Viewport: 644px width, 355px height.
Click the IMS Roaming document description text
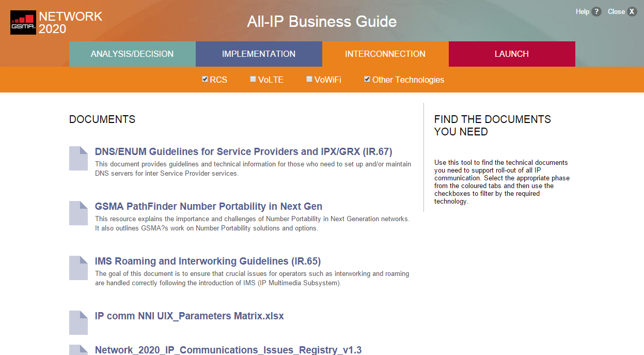click(252, 279)
